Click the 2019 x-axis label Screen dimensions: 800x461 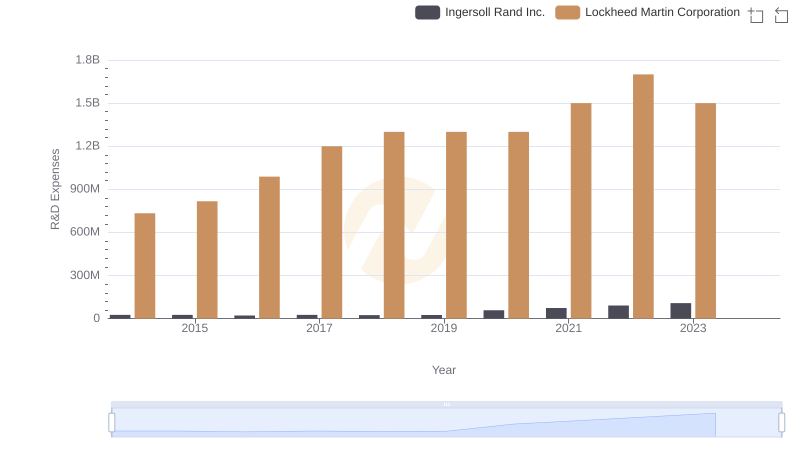444,328
